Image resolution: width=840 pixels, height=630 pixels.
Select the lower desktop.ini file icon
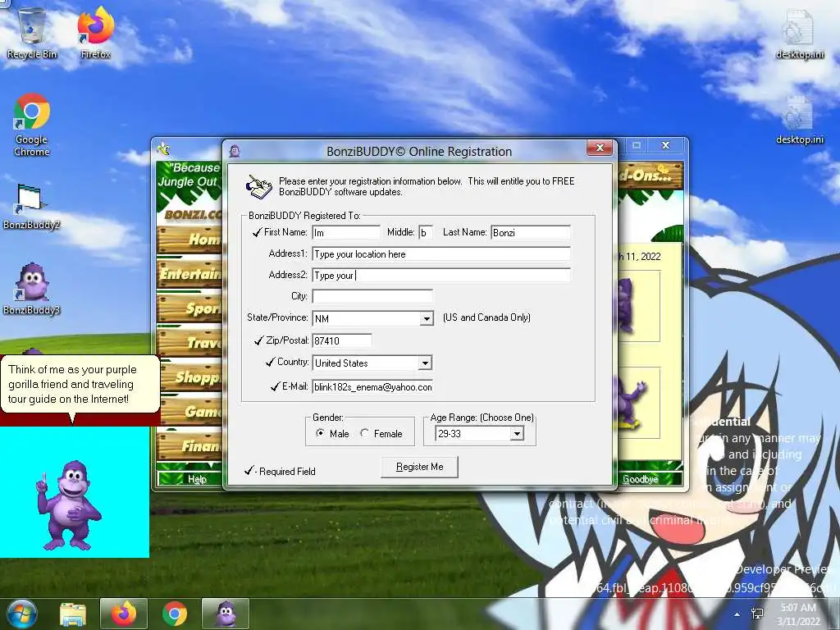pyautogui.click(x=799, y=120)
